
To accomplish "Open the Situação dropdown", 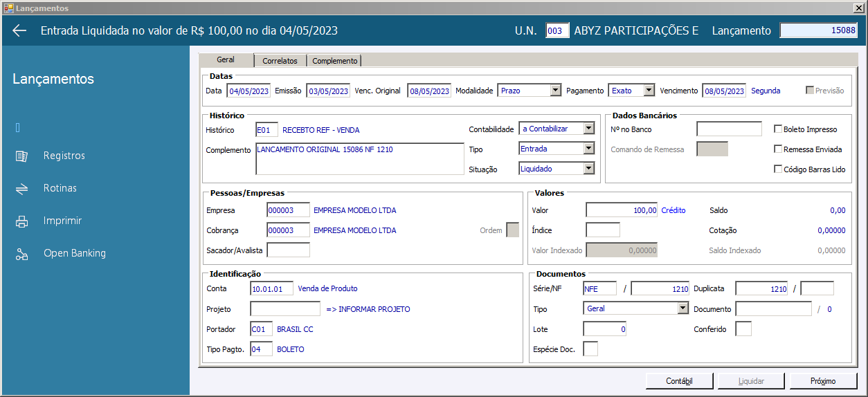I will coord(588,168).
